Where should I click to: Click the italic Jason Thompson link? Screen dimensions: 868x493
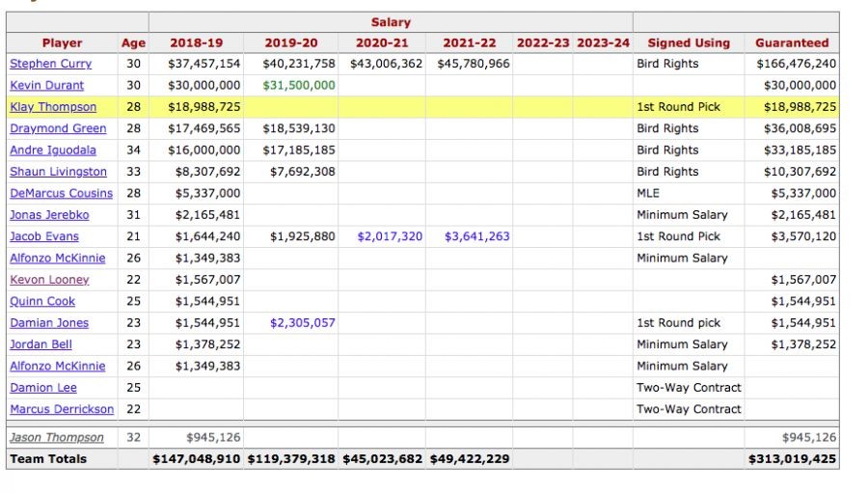click(56, 438)
